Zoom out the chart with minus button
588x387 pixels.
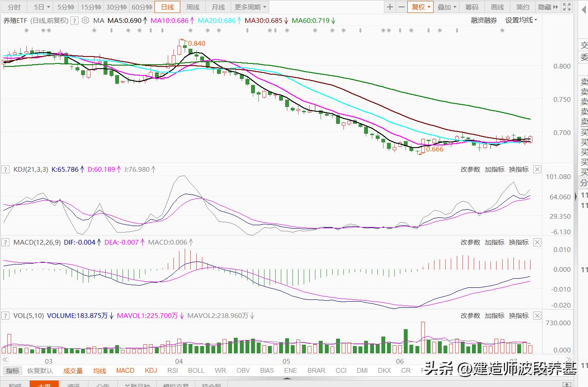pyautogui.click(x=401, y=7)
